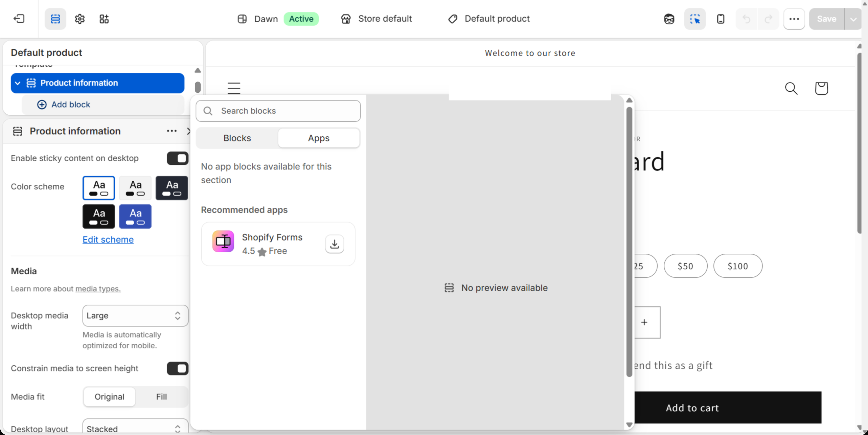868x435 pixels.
Task: Open the Sections panel icon
Action: coord(55,19)
